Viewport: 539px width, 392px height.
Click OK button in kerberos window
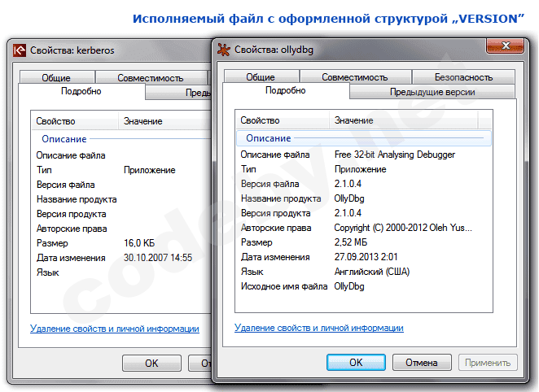coord(151,364)
